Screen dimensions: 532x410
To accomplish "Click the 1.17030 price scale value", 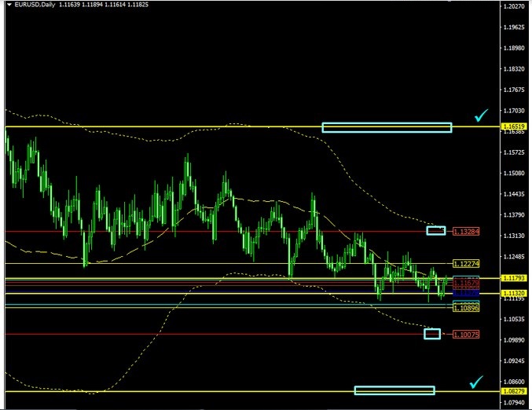I will pos(514,111).
